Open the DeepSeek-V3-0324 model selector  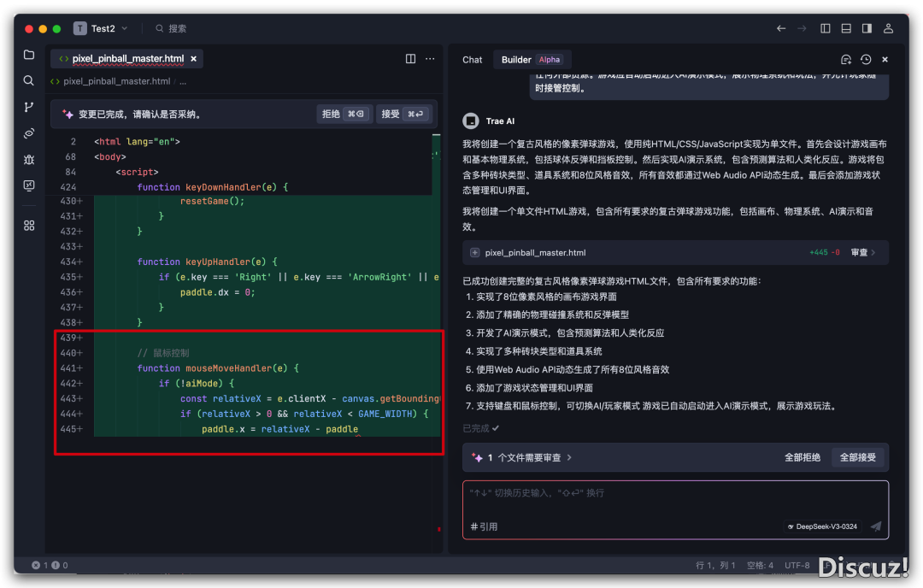[822, 526]
